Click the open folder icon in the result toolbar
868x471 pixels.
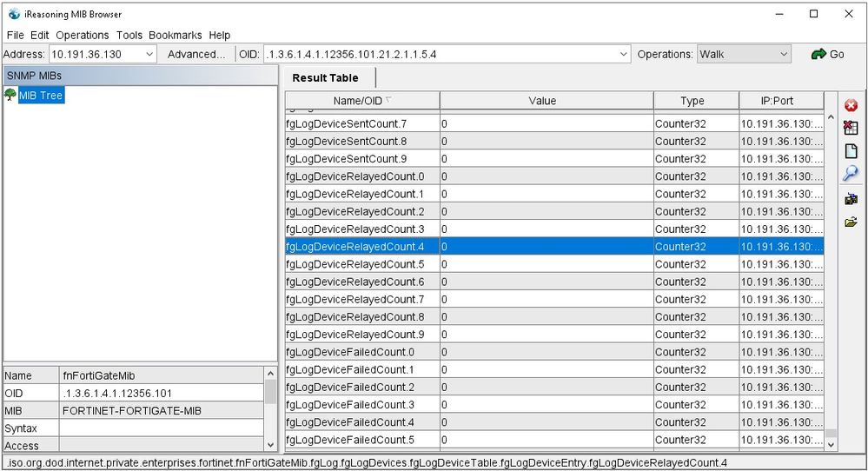851,222
